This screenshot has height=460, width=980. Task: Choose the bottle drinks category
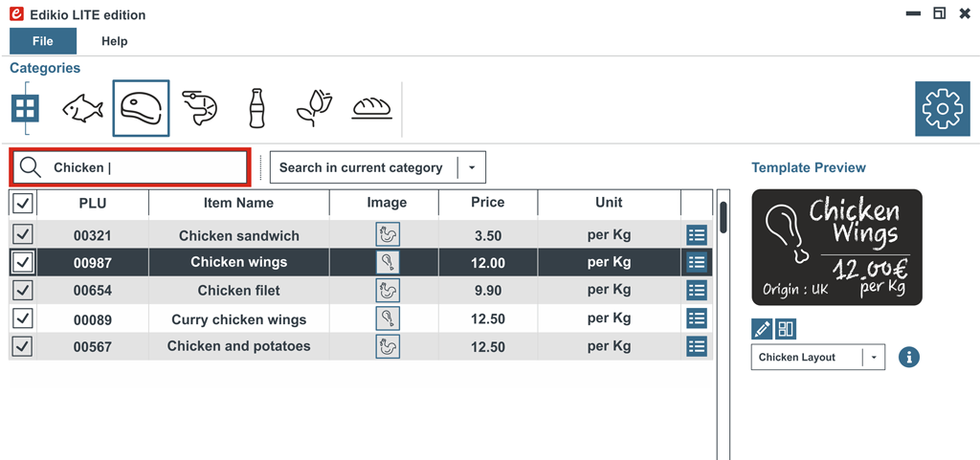(256, 108)
